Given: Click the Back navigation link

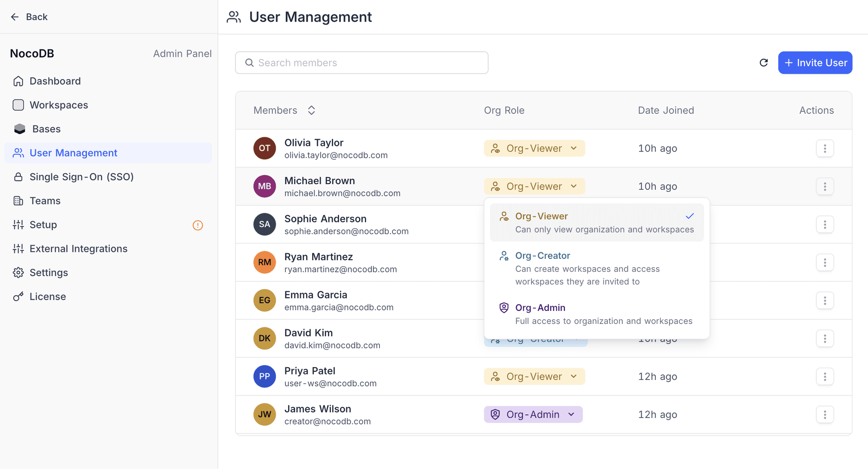Looking at the screenshot, I should [29, 17].
